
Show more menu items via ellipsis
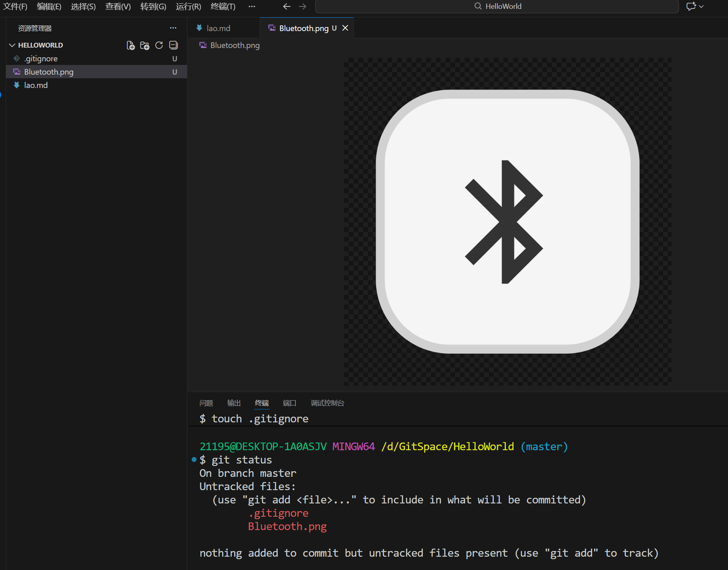point(252,6)
